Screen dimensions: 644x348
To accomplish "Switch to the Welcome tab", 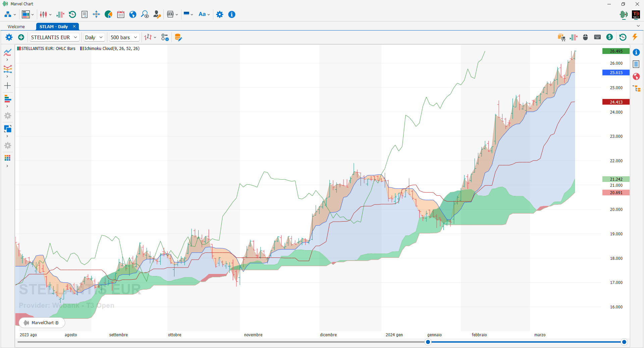I will [16, 26].
